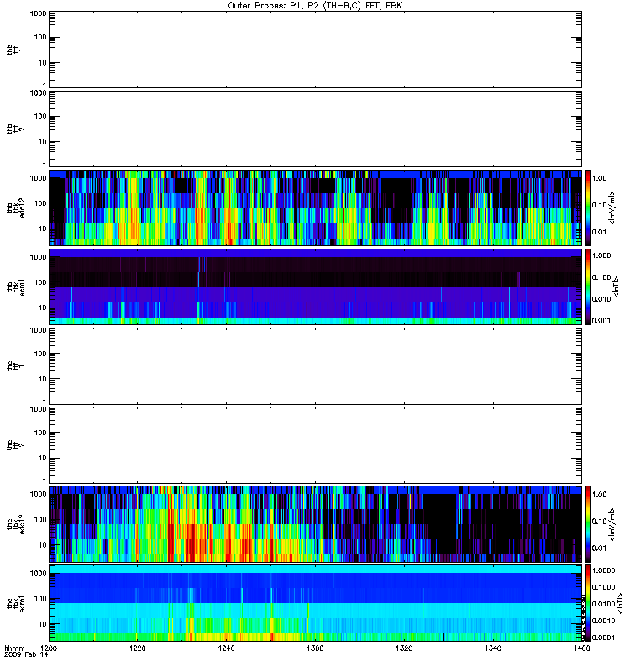Click the '1000' y-axis tick of 'thc fbk edc12' panel
The width and height of the screenshot is (630, 672).
[38, 494]
